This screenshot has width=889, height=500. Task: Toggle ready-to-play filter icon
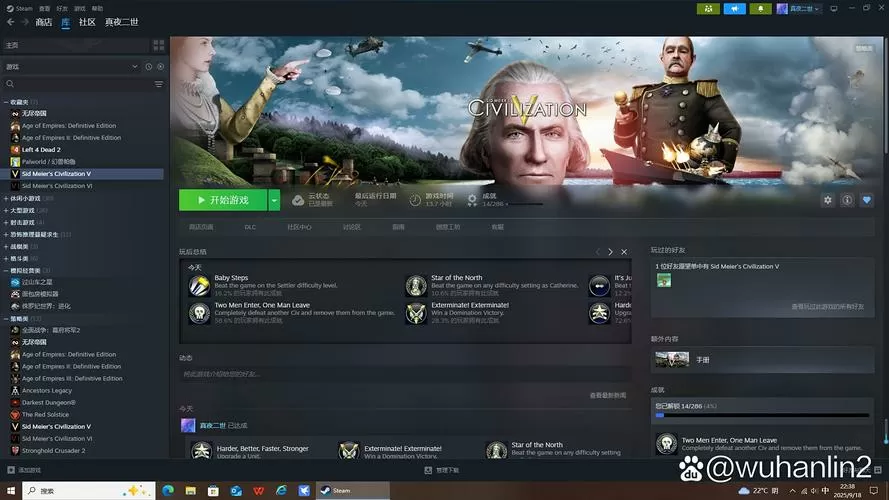coord(160,67)
